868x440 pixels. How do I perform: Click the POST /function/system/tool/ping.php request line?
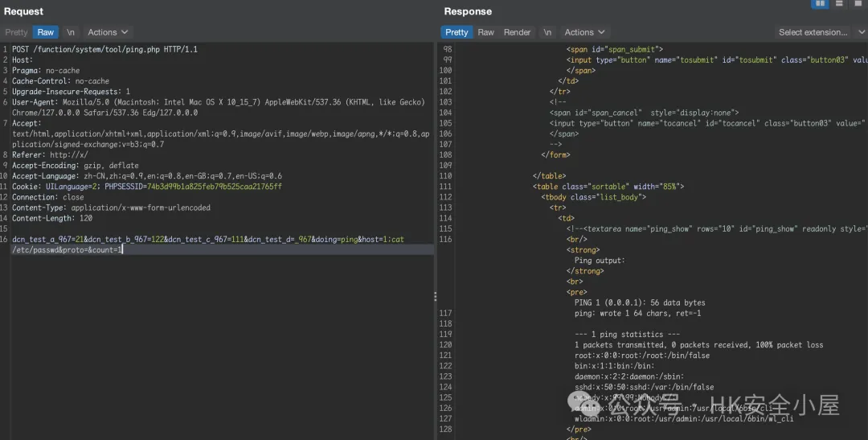coord(104,49)
